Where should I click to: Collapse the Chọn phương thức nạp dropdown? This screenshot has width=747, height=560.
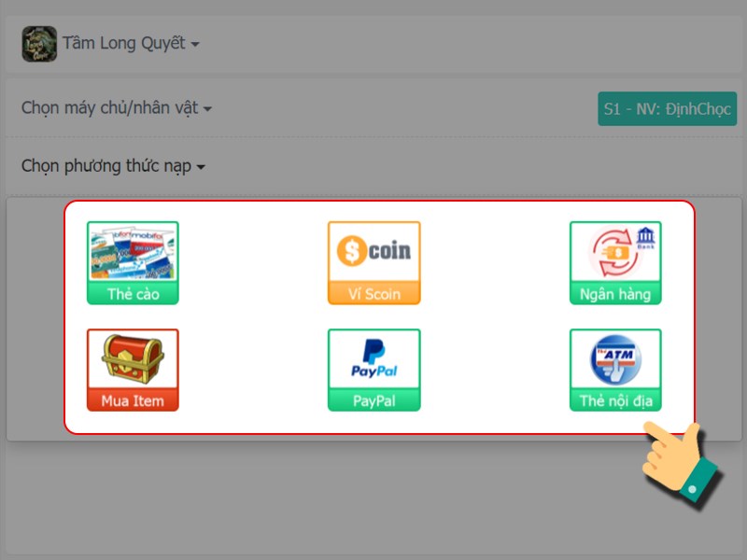(x=113, y=166)
